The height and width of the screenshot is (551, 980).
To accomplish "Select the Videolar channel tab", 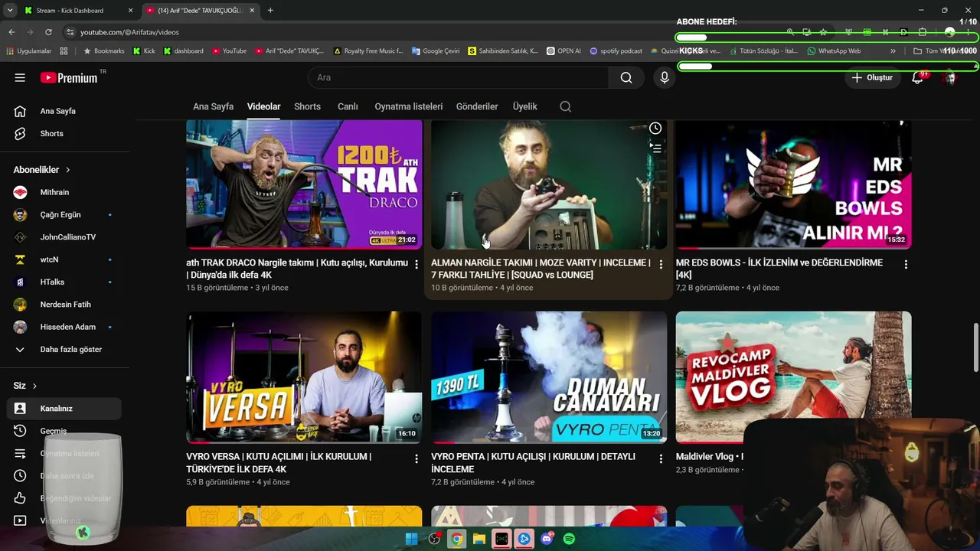I will [263, 106].
